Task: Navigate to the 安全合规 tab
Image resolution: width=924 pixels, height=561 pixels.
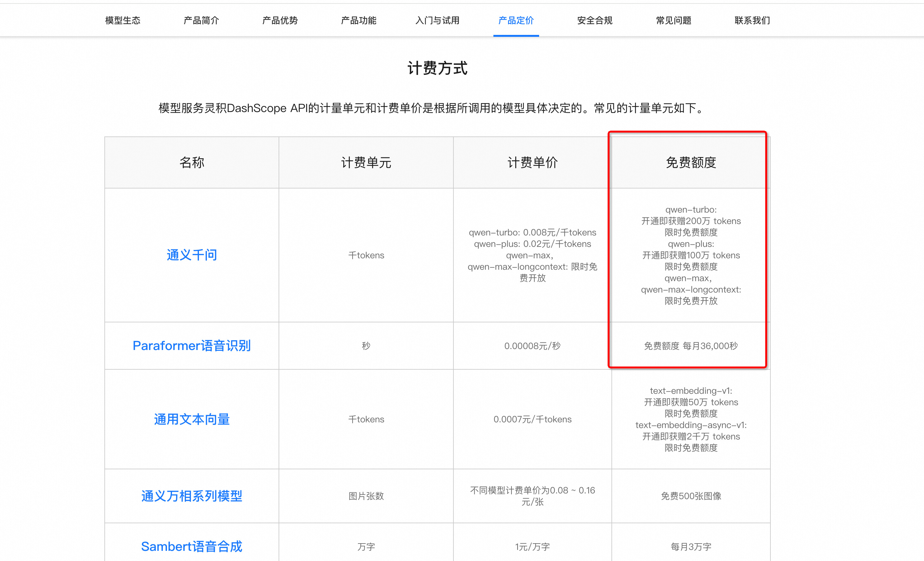Action: (x=595, y=21)
